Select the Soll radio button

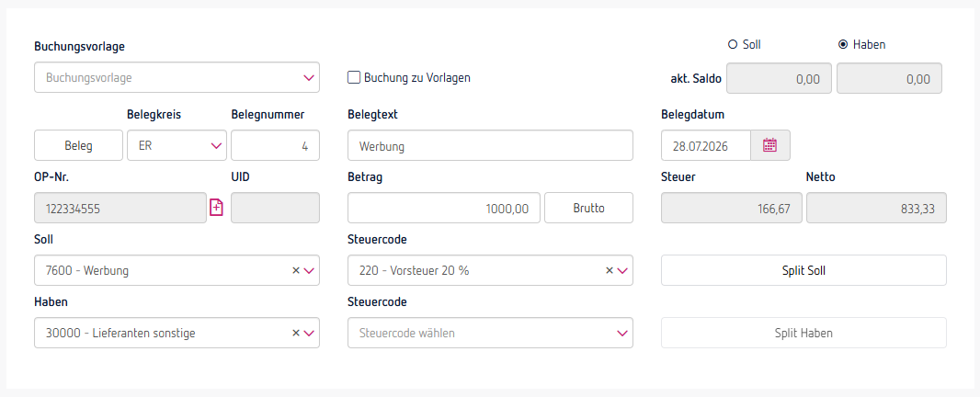(x=733, y=44)
